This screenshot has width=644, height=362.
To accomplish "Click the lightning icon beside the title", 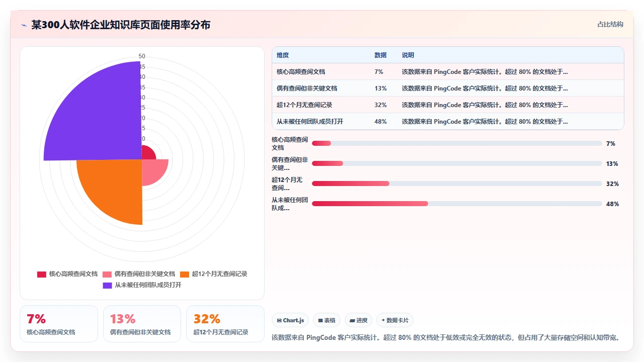I will (24, 25).
